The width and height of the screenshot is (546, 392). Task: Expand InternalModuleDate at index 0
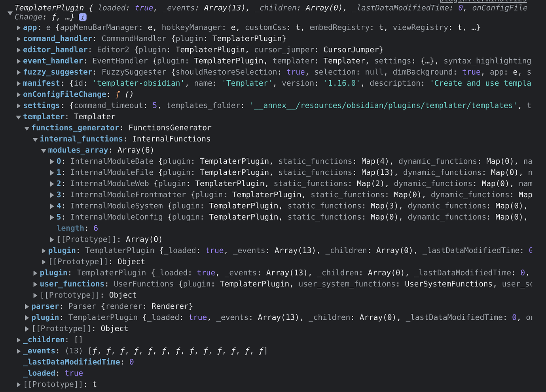[52, 161]
